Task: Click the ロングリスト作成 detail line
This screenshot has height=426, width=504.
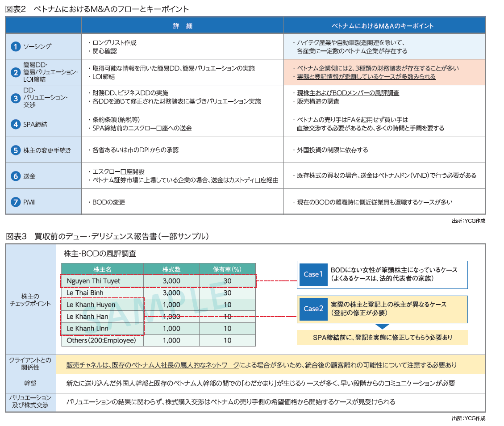Action: pos(112,43)
